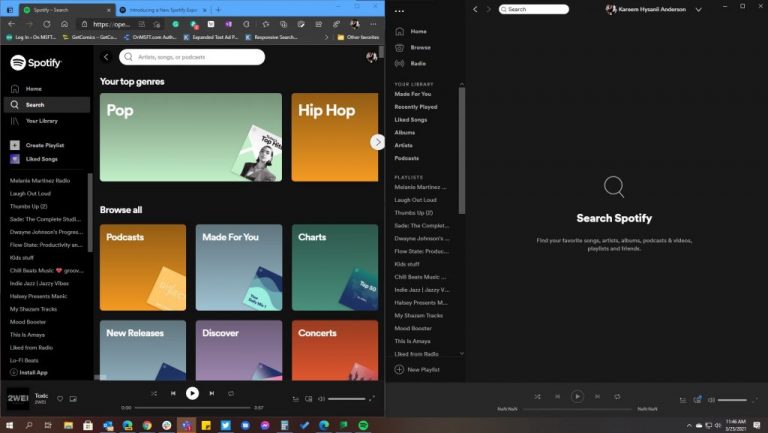This screenshot has width=768, height=433.
Task: Toggle repeat in the web player
Action: point(231,393)
